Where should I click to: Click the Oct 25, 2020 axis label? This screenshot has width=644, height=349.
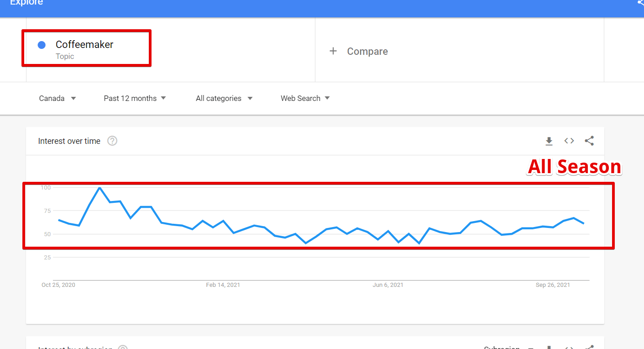click(x=58, y=285)
